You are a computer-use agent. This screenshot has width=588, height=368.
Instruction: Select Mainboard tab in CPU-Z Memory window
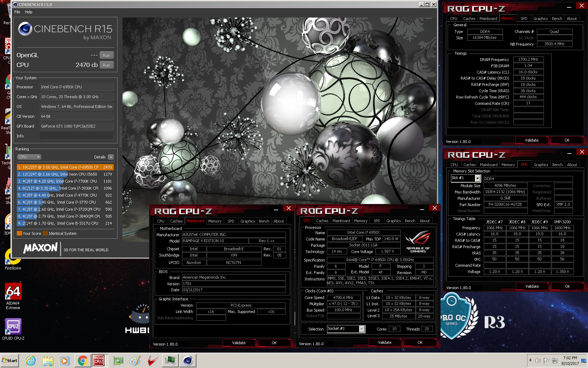coord(488,19)
